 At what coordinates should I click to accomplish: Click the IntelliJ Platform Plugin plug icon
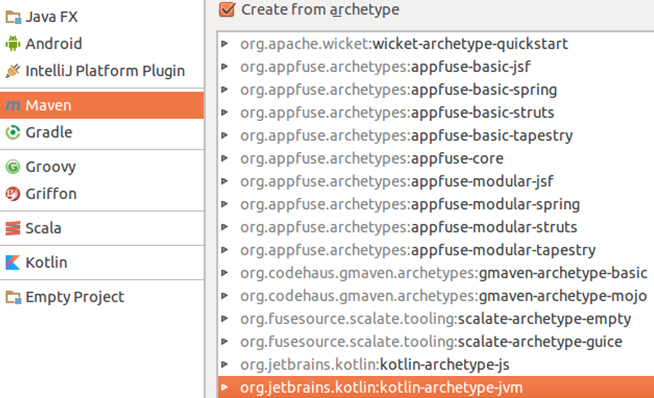pos(13,71)
